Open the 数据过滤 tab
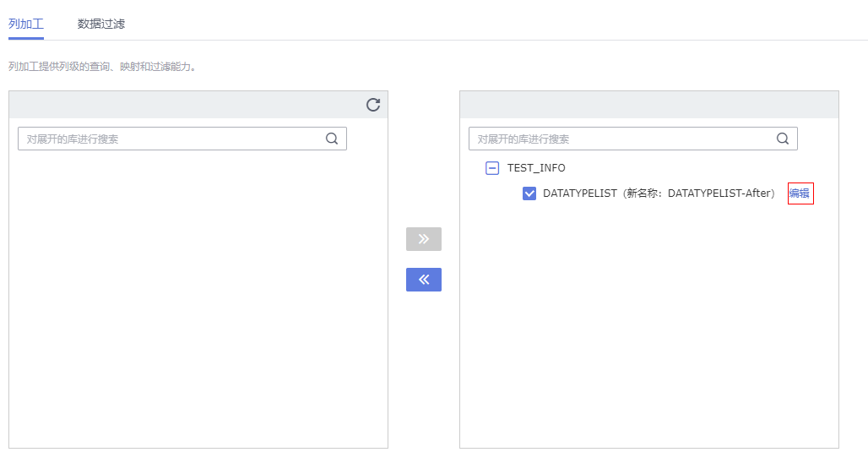 pyautogui.click(x=101, y=24)
